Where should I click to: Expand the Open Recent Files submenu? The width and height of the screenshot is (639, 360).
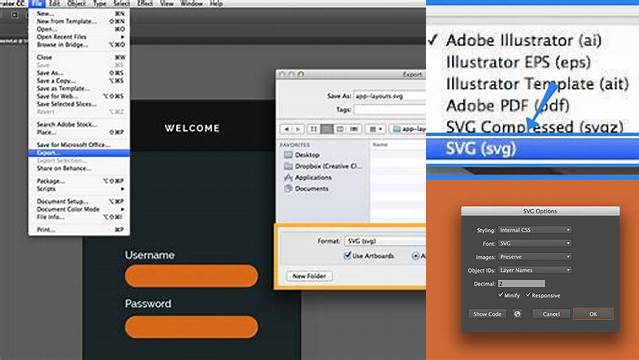click(x=79, y=37)
